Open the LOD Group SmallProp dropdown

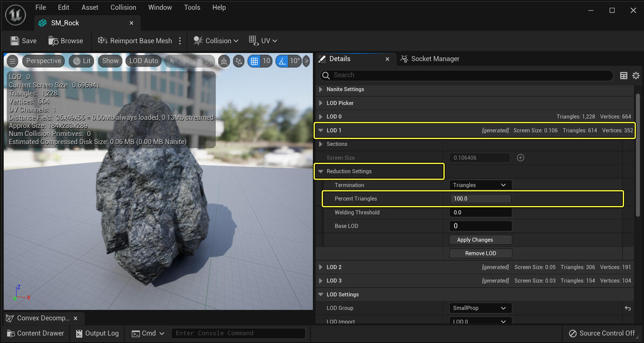click(480, 308)
